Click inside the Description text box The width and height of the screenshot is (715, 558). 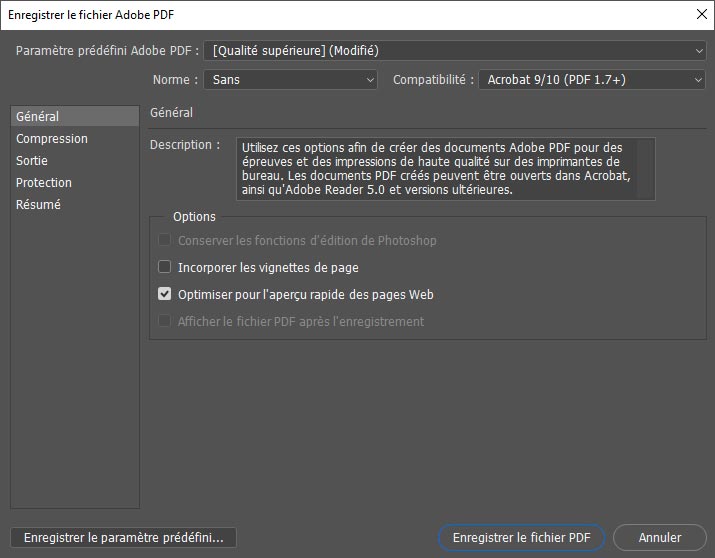446,168
